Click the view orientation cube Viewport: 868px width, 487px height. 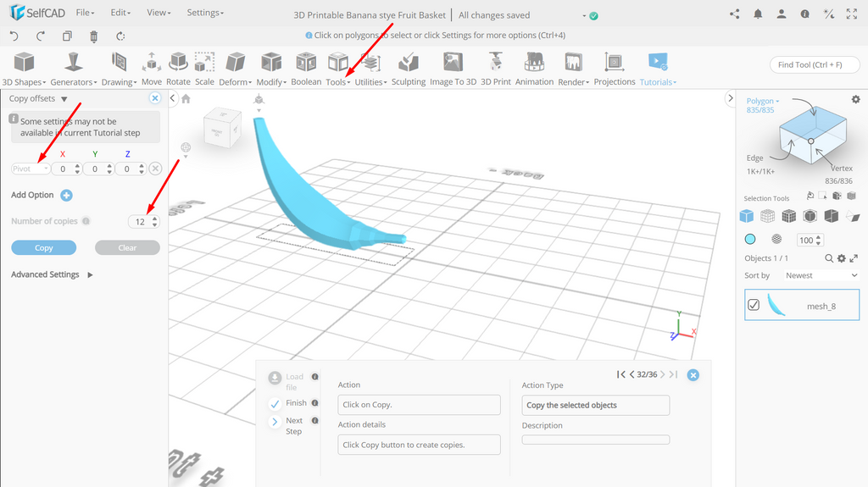tap(222, 129)
